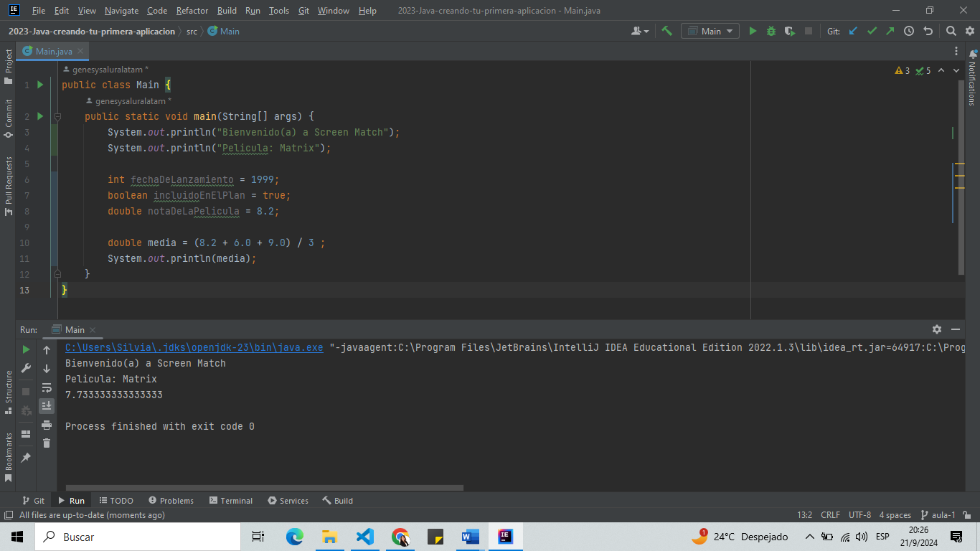The image size is (980, 551).
Task: Pin the Run tab
Action: point(26,457)
